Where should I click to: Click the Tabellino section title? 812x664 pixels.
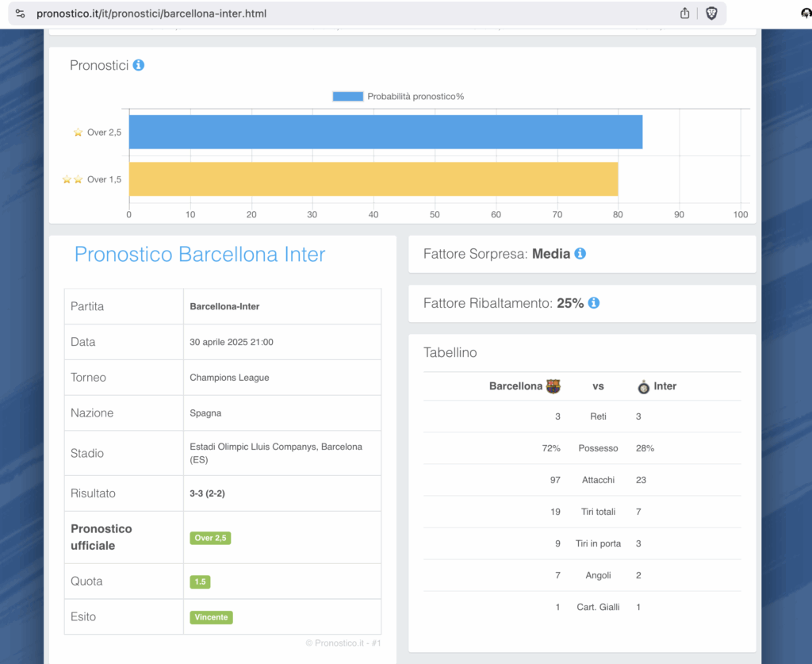(x=450, y=353)
